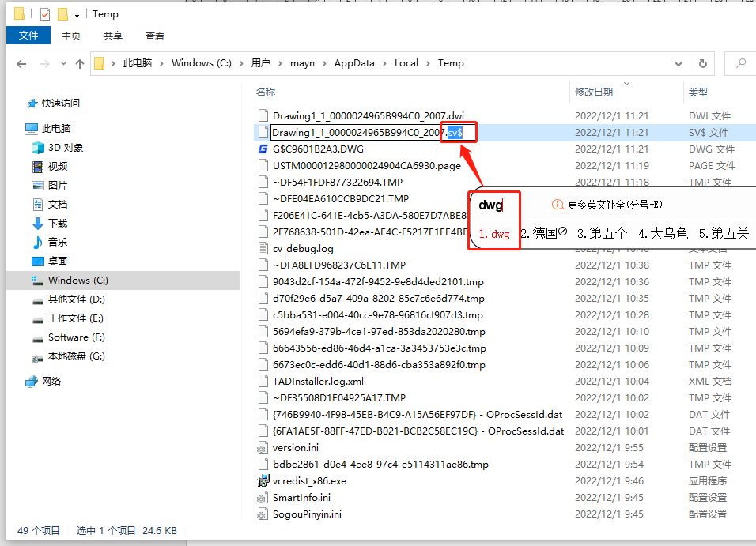756x546 pixels.
Task: Sort by the 修改日期 column header
Action: click(593, 92)
